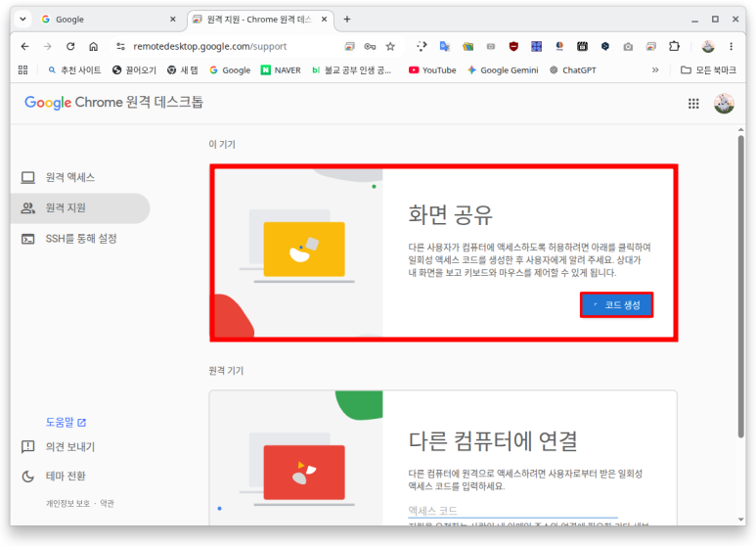Open ChatGPT bookmark

pos(573,69)
